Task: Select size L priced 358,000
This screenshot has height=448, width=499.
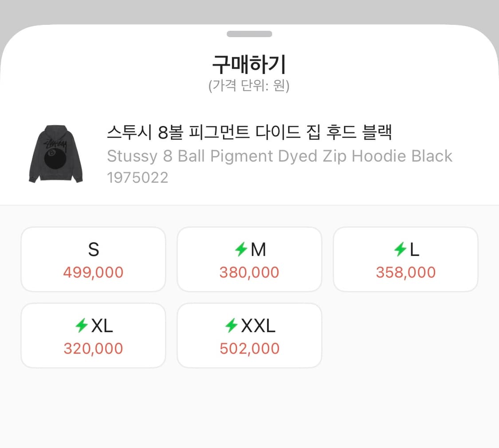Action: [405, 259]
